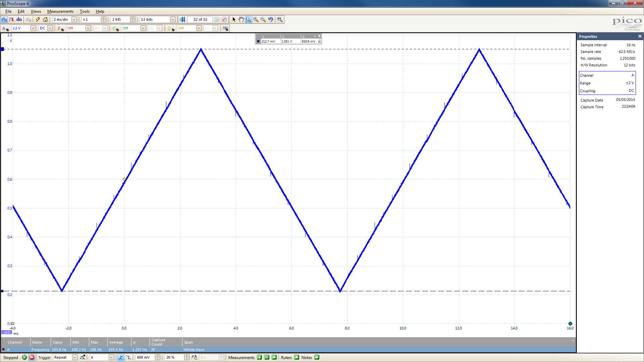Click yellow trigger marker diamond
This screenshot has width=644, height=362.
click(x=124, y=179)
